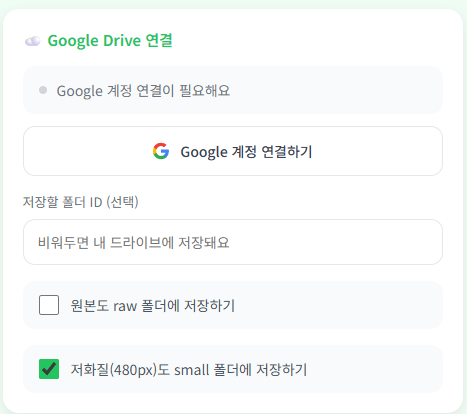Click the 저장할 폴더 ID (선택) label
467x414 pixels.
81,202
